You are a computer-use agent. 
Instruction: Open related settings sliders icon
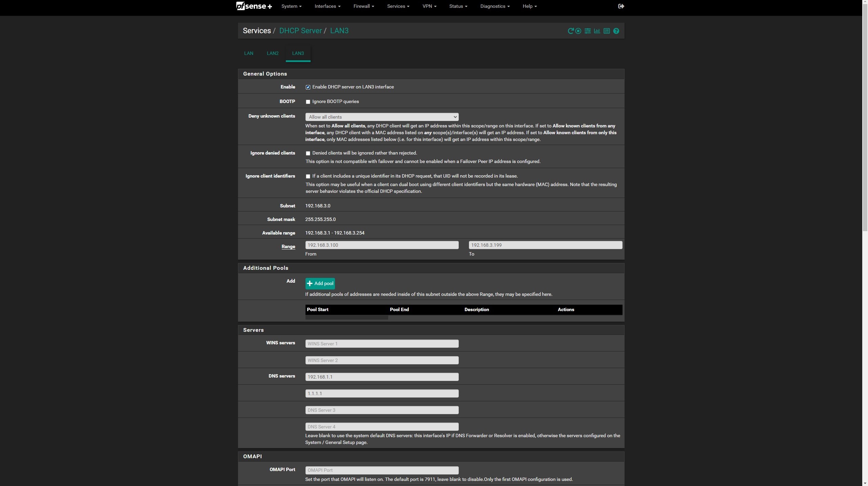pyautogui.click(x=588, y=31)
